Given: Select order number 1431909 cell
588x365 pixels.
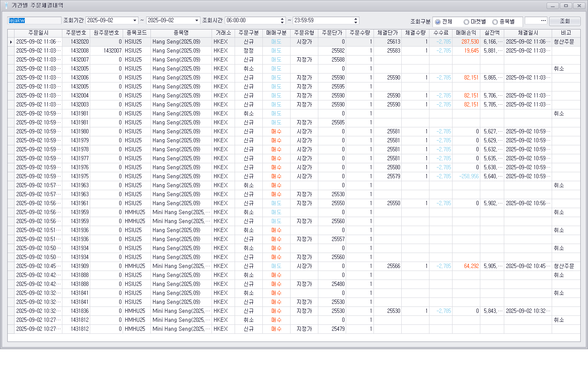Looking at the screenshot, I should click(x=76, y=266).
